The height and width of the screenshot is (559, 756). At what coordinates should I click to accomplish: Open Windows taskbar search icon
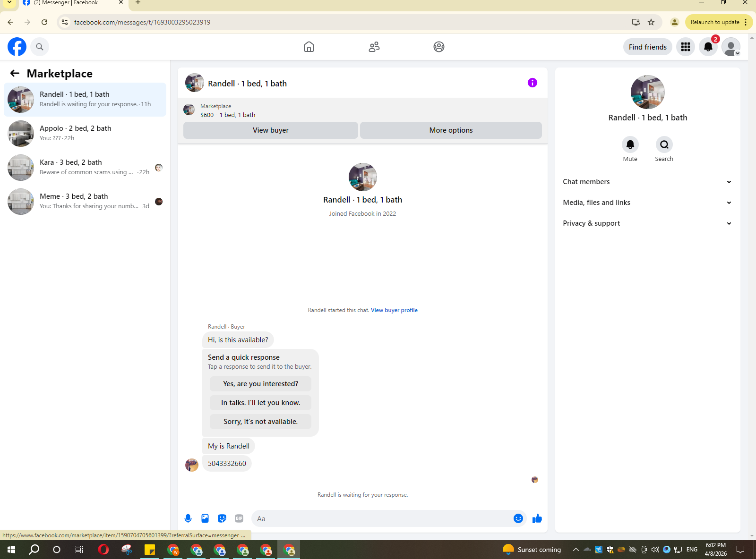34,550
